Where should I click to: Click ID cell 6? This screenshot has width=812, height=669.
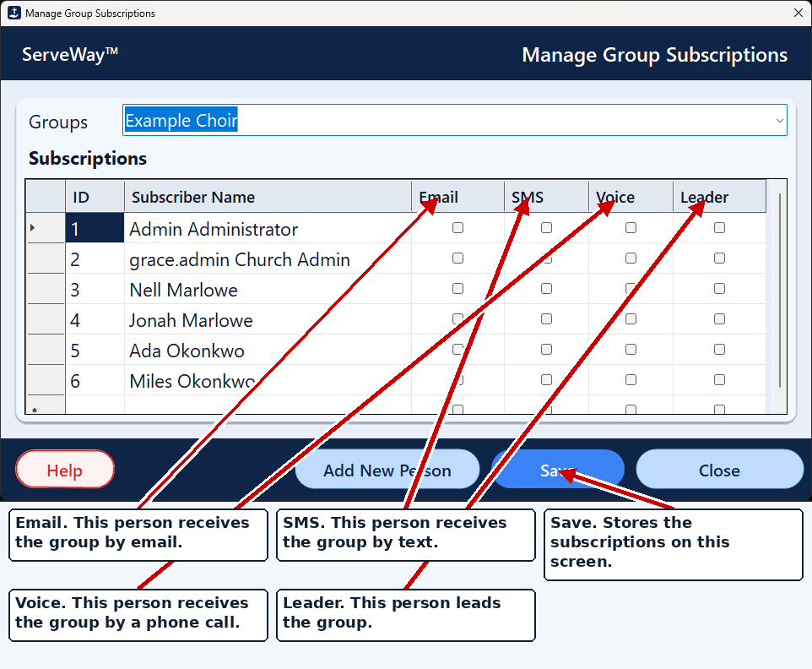[x=95, y=380]
